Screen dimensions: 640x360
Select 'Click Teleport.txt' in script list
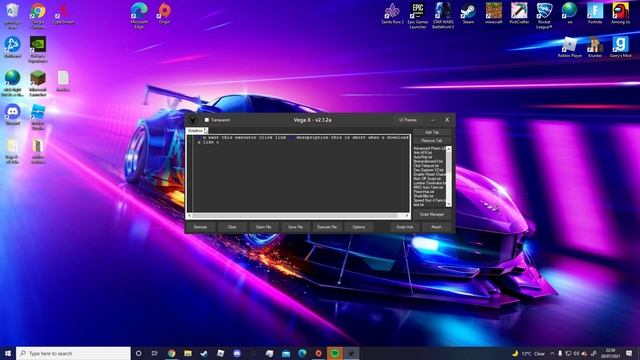coord(426,166)
